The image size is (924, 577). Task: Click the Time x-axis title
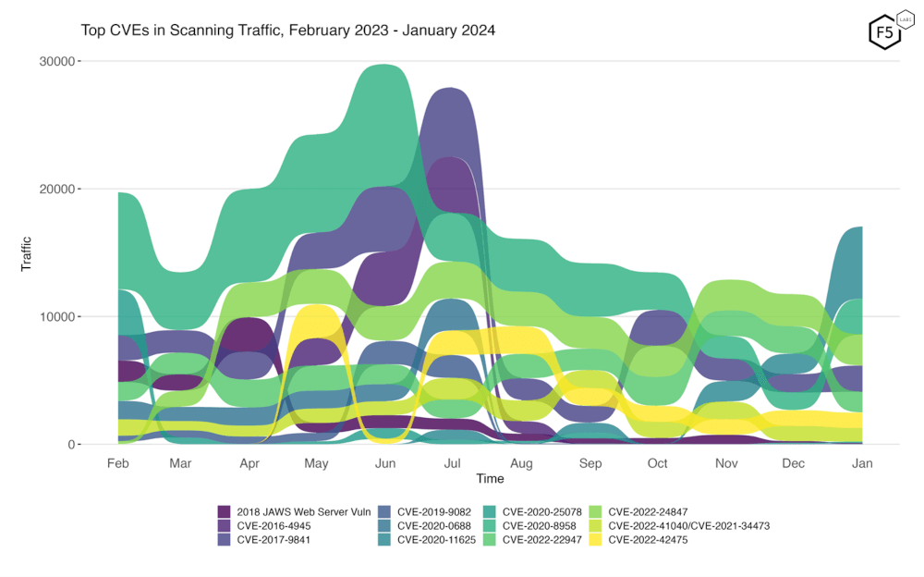pyautogui.click(x=490, y=479)
